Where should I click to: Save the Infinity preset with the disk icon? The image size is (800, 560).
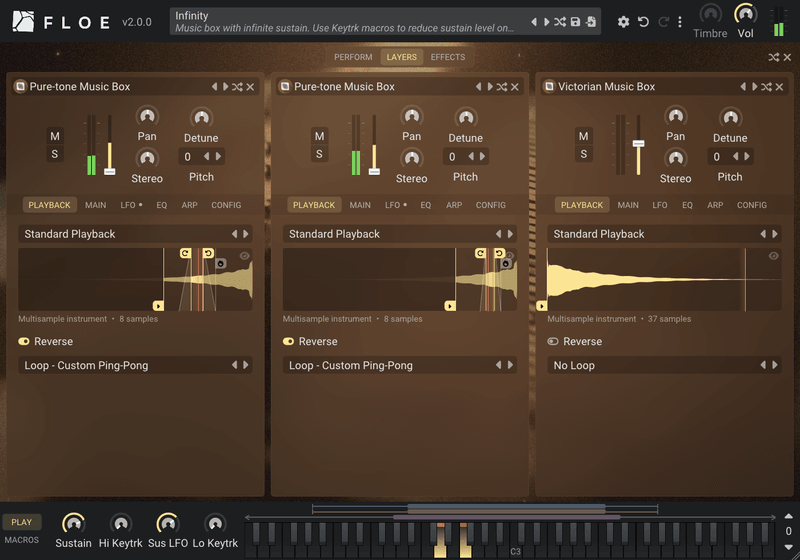click(575, 22)
